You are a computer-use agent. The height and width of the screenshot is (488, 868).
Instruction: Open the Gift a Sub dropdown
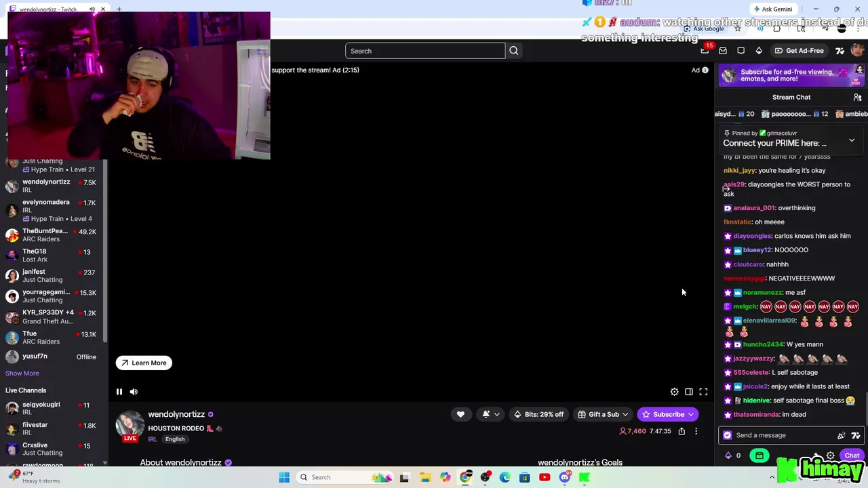[603, 414]
